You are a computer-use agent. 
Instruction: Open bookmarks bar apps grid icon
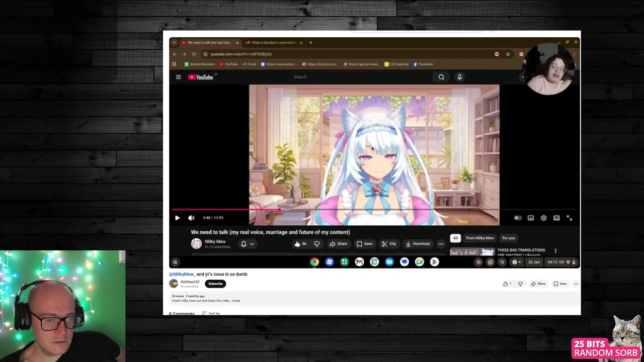point(175,64)
